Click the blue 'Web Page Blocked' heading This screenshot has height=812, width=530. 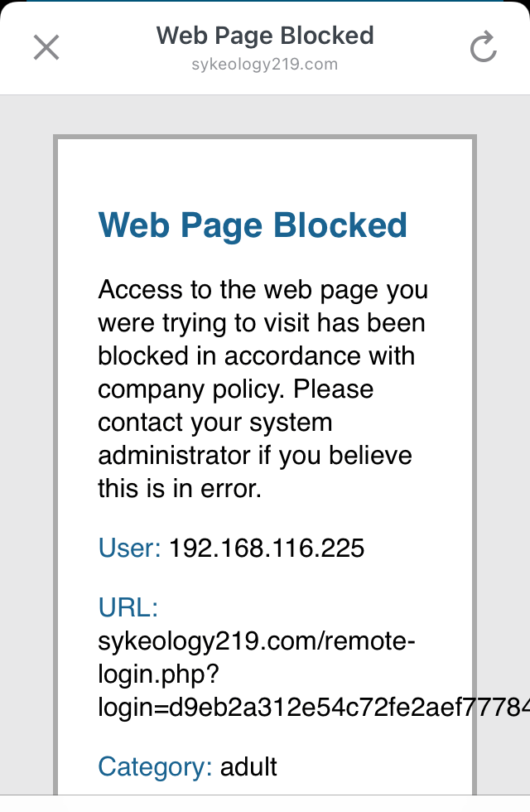click(x=253, y=225)
